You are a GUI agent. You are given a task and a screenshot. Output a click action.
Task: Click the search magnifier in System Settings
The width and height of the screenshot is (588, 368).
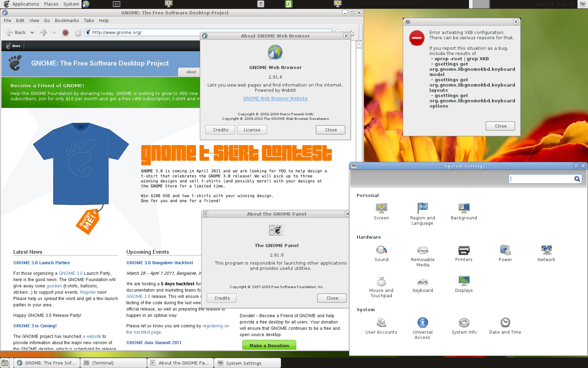tap(577, 179)
